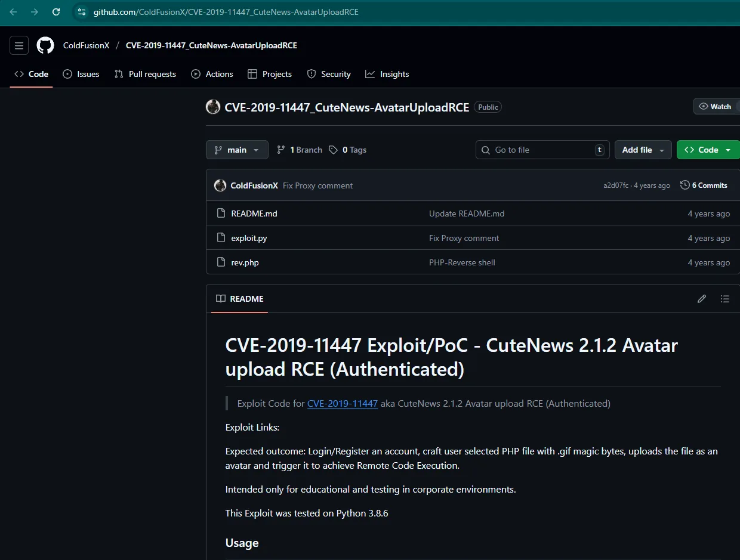740x560 pixels.
Task: Open the hamburger navigation menu
Action: point(19,45)
